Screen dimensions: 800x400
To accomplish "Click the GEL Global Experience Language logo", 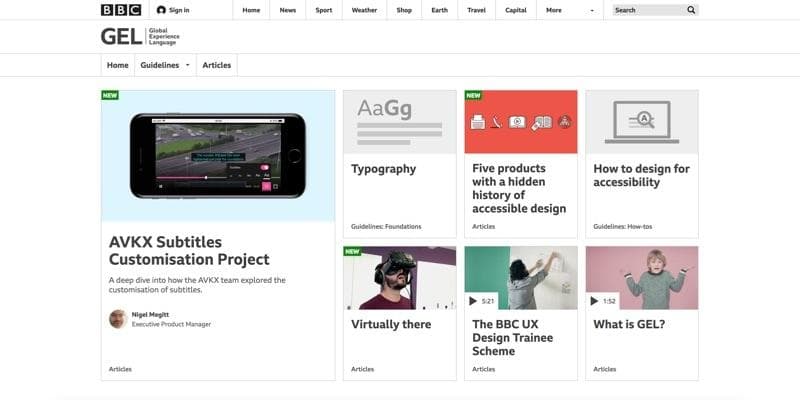I will (140, 37).
